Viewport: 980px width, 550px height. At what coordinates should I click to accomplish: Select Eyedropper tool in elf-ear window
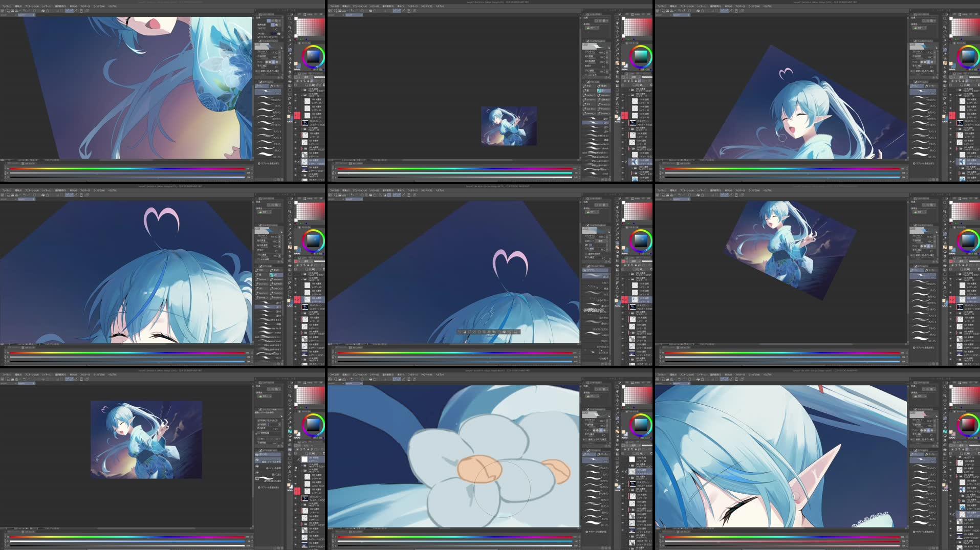coord(945,412)
